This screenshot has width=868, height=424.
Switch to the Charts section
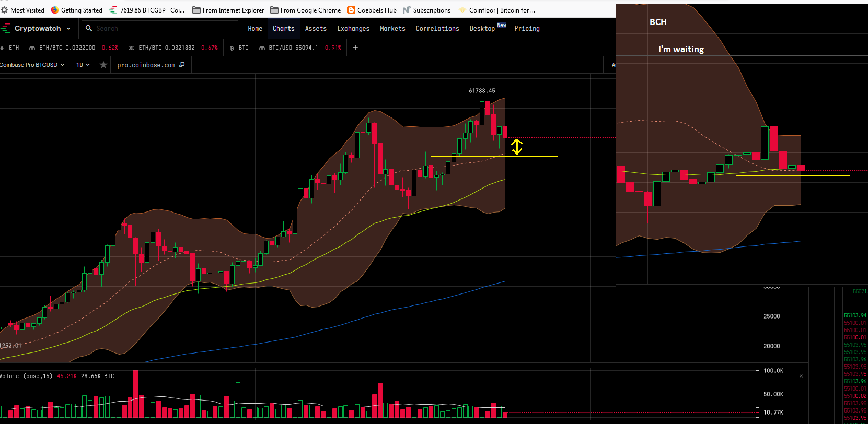tap(284, 28)
